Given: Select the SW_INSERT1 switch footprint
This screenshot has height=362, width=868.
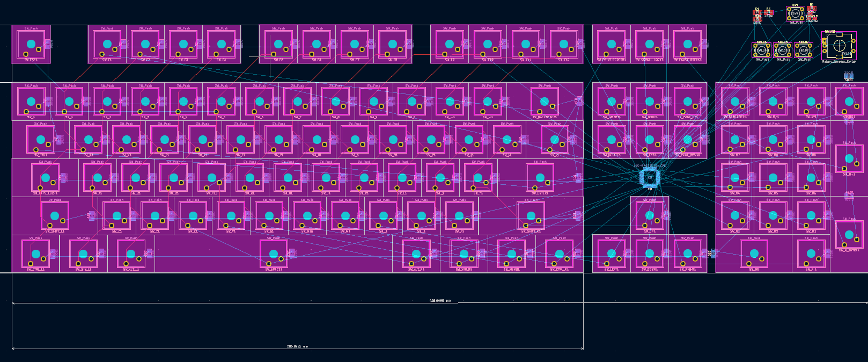Looking at the screenshot, I should [612, 102].
